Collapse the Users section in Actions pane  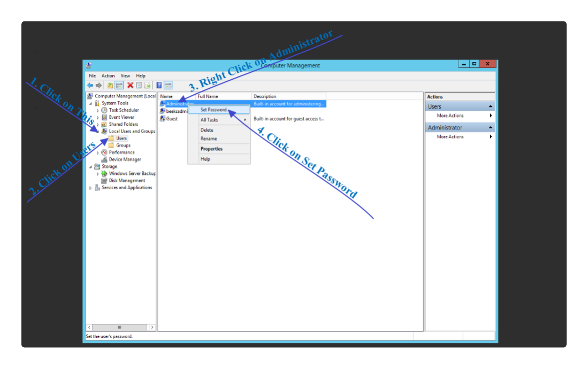490,106
